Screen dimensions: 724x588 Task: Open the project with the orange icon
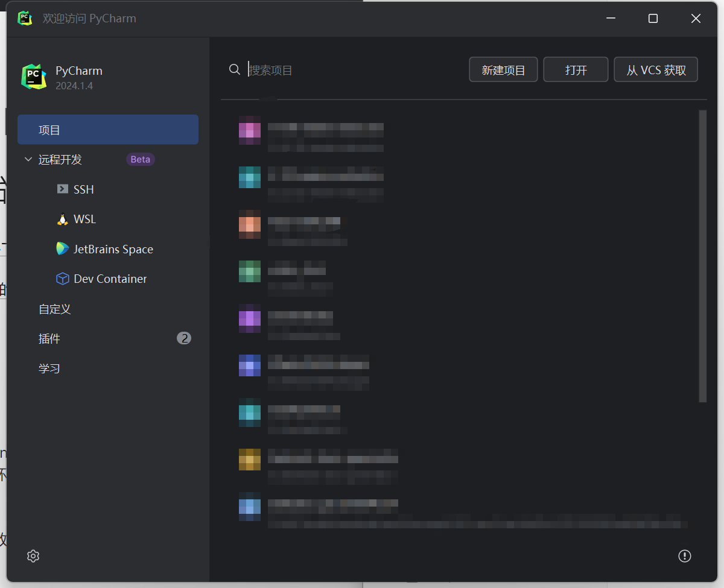point(250,224)
